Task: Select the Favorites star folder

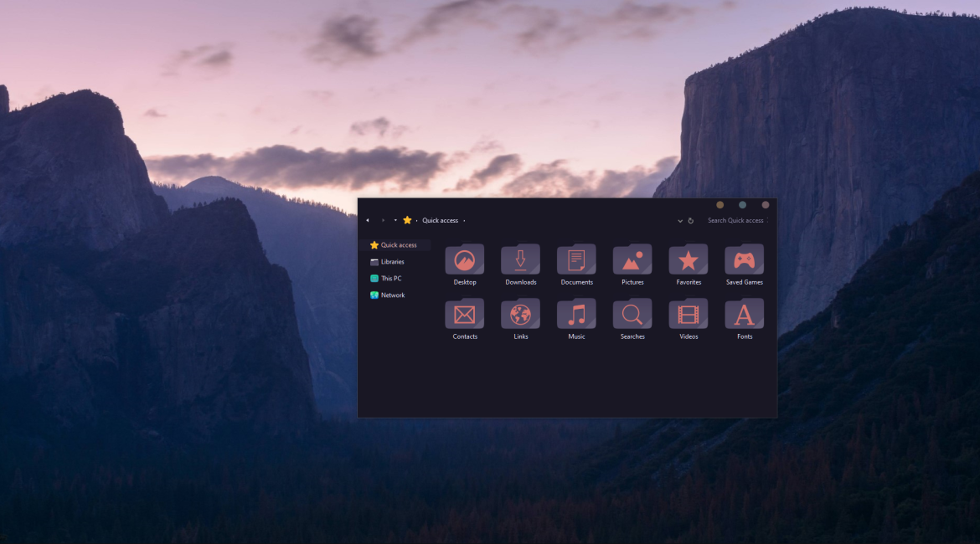Action: [689, 260]
